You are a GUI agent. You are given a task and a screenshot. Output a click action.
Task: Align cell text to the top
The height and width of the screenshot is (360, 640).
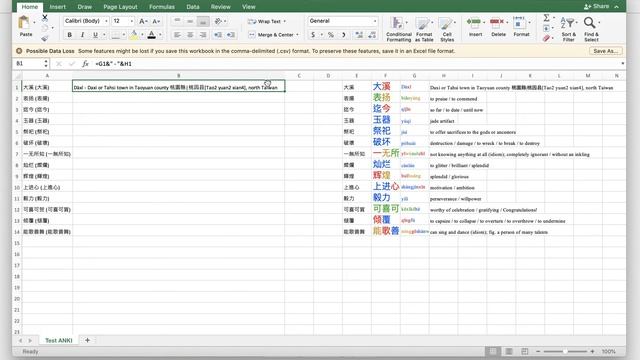177,21
